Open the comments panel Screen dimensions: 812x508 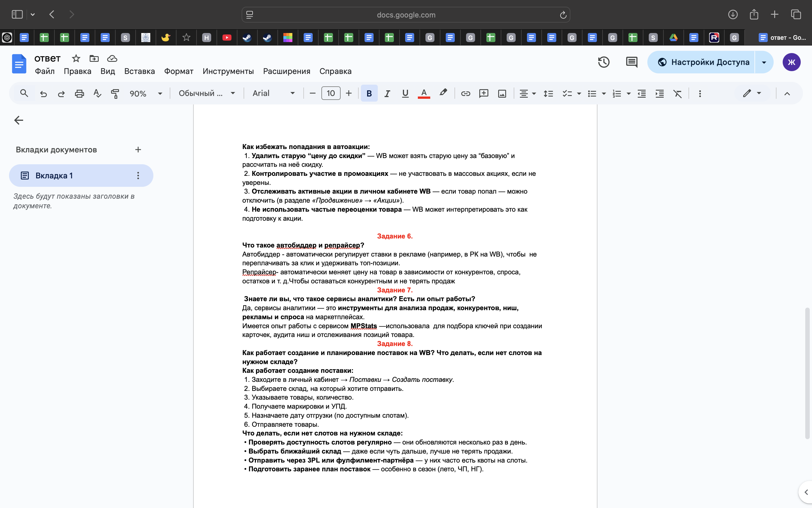pos(632,62)
